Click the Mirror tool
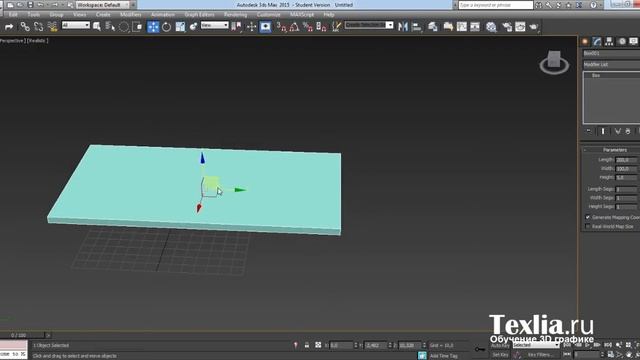The image size is (640, 360). point(403,27)
